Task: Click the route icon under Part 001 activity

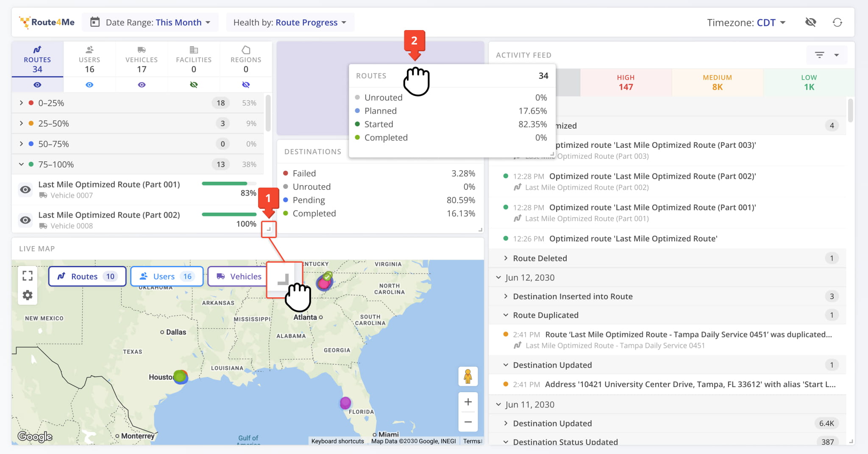Action: tap(517, 219)
